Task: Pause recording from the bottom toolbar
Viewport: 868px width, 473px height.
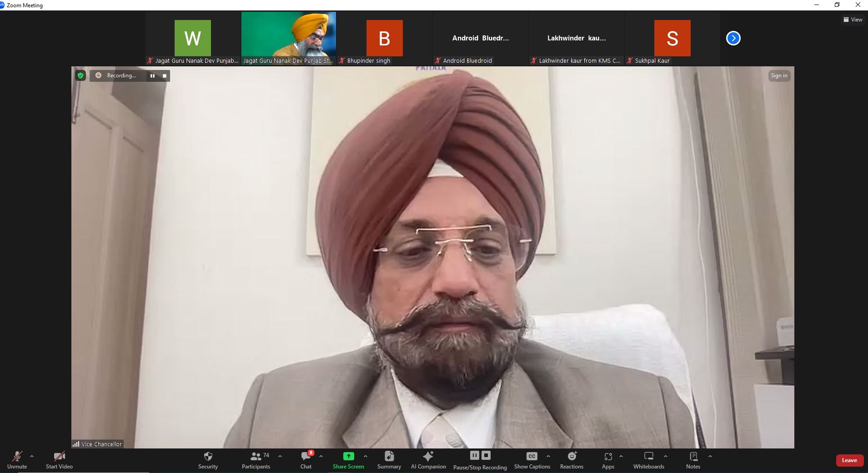Action: 474,455
